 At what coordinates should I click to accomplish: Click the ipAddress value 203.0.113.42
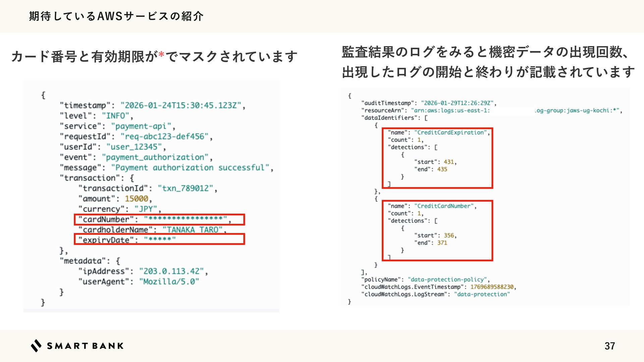point(171,271)
